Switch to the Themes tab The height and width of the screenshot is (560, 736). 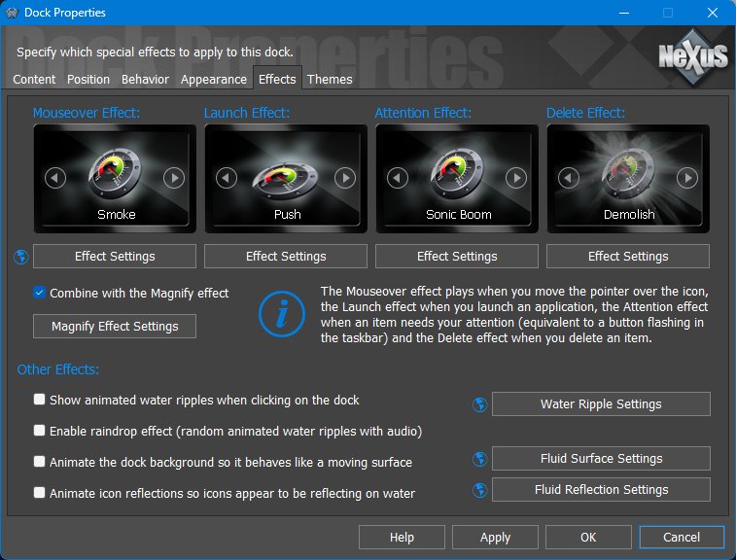pyautogui.click(x=330, y=80)
